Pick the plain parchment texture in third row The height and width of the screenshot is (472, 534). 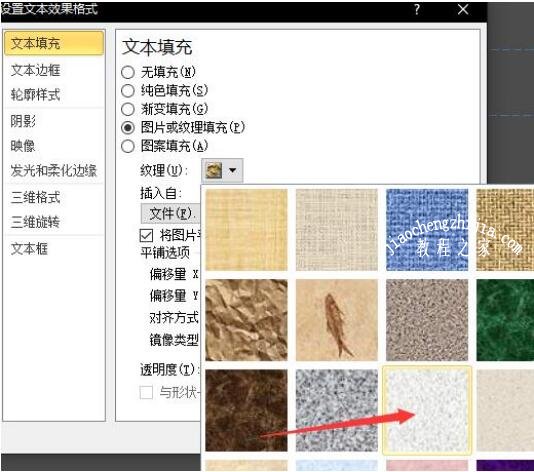[505, 410]
